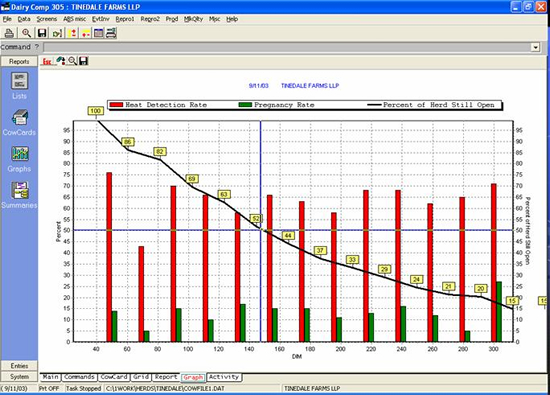The image size is (550, 395).
Task: Click the yellow 52 data label
Action: 256,219
